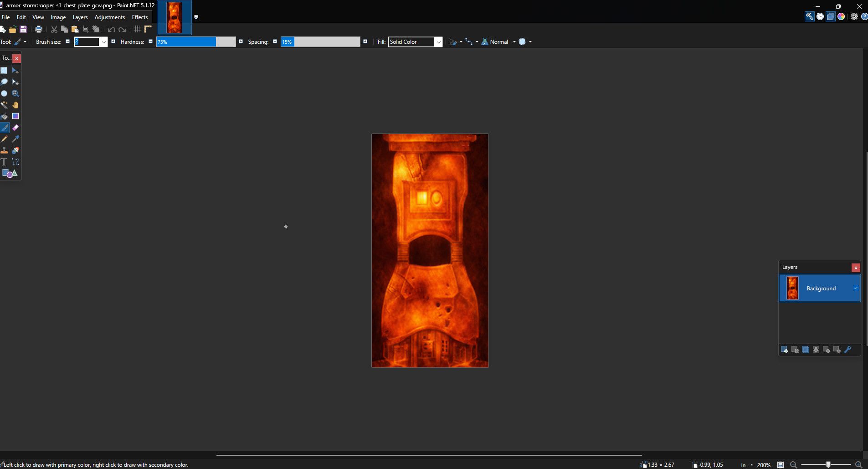Select the Lasso Select tool
Image resolution: width=868 pixels, height=469 pixels.
[x=4, y=82]
